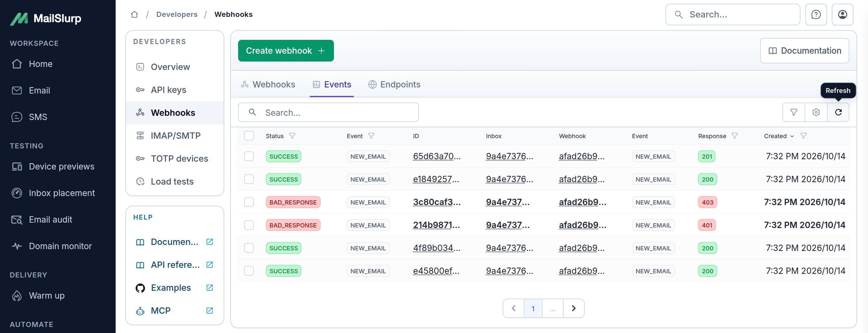Select page 1 in pagination

(533, 308)
